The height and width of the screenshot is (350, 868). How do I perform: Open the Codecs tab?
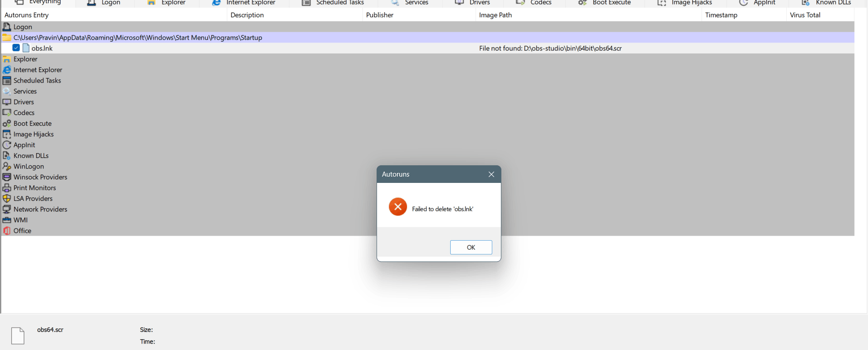[534, 3]
